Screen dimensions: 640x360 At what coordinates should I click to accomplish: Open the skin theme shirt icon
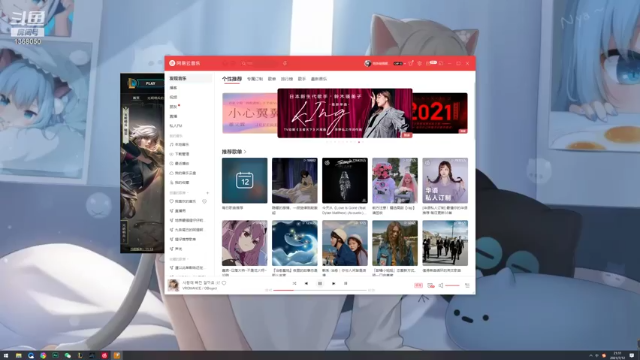tap(411, 63)
